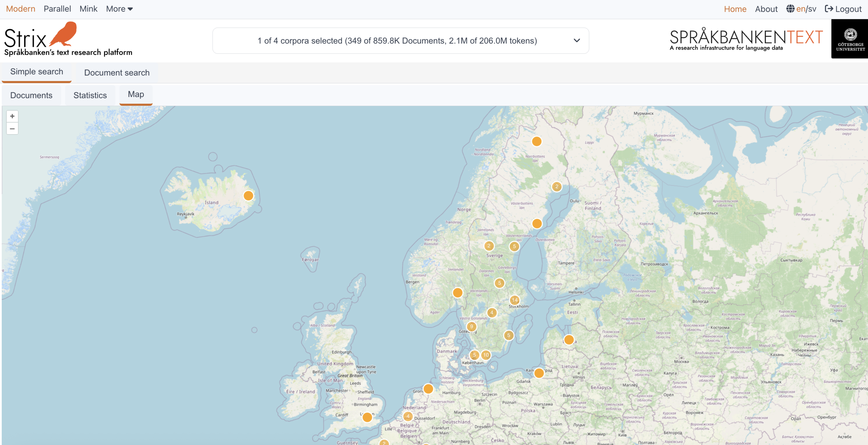Open the cluster marker 2 near Jämtland
868x445 pixels.
(x=489, y=246)
